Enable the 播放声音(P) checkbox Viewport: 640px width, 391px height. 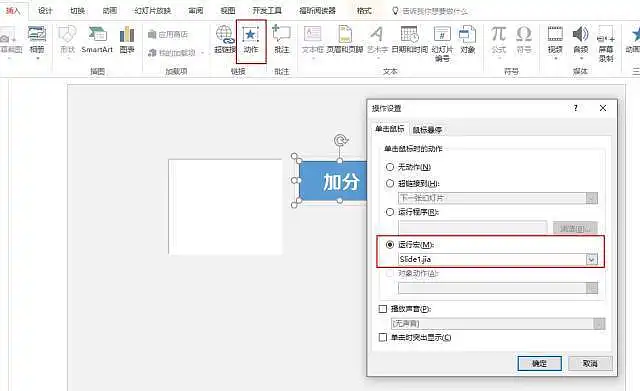coord(382,309)
